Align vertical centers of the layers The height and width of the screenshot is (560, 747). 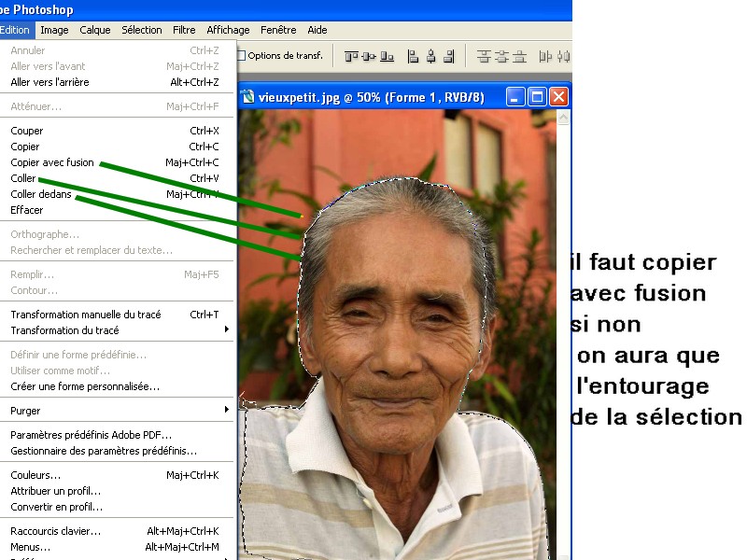point(369,57)
